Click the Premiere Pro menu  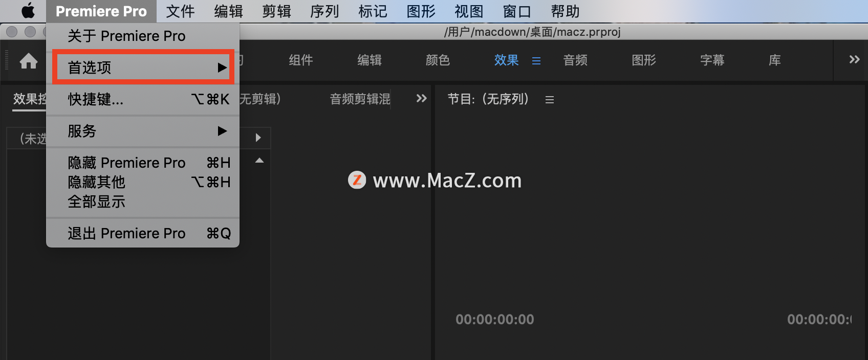tap(101, 11)
